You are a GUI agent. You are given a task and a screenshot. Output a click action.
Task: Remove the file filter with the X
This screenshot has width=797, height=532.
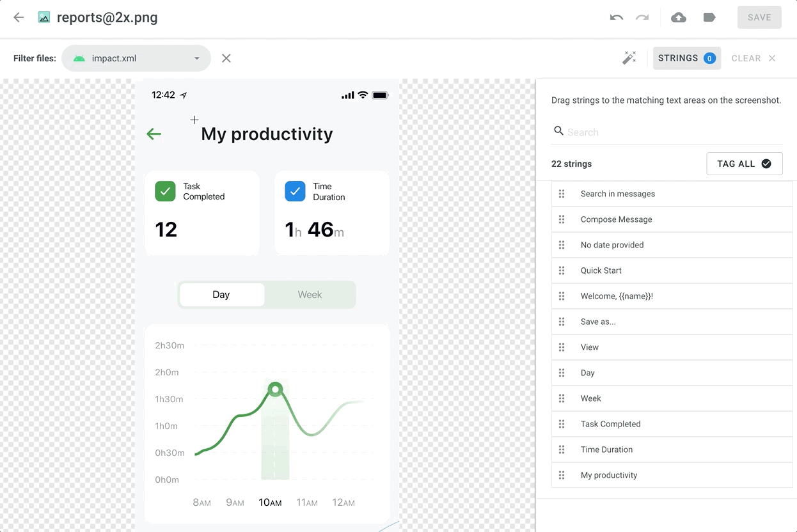coord(226,58)
